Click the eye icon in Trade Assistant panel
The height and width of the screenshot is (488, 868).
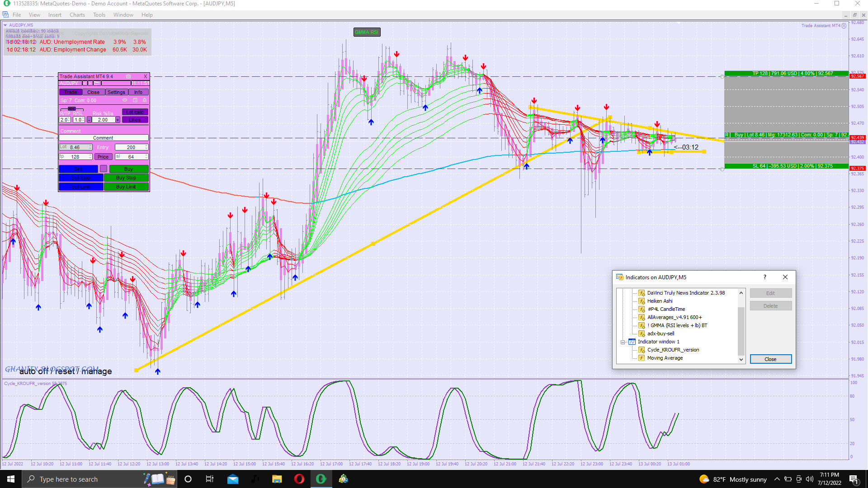click(125, 100)
